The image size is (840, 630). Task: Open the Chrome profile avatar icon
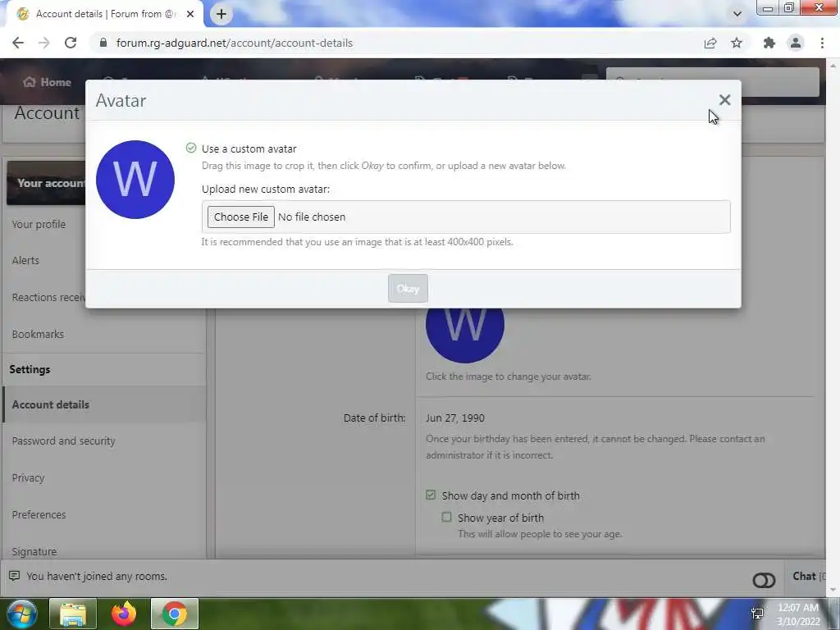tap(796, 43)
